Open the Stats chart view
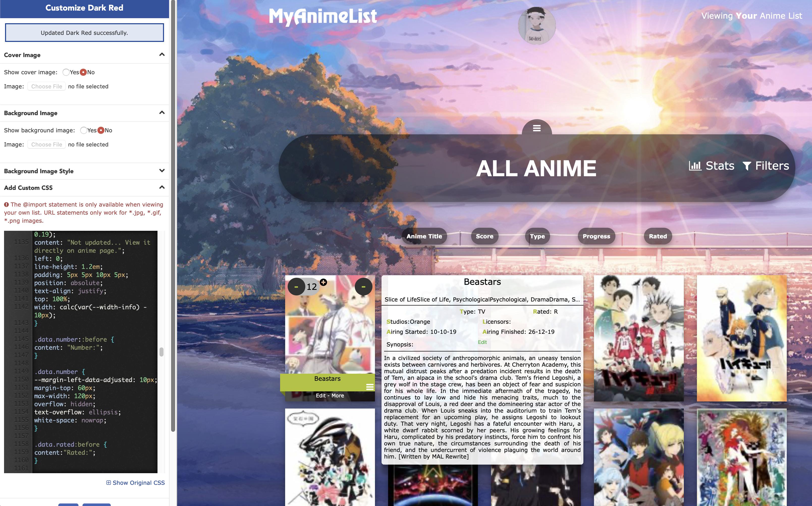 click(711, 166)
